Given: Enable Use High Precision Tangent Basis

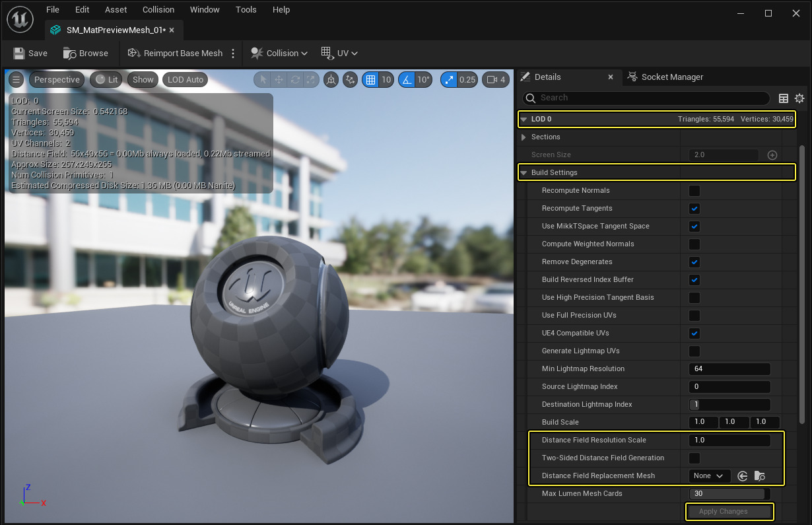Looking at the screenshot, I should tap(694, 298).
